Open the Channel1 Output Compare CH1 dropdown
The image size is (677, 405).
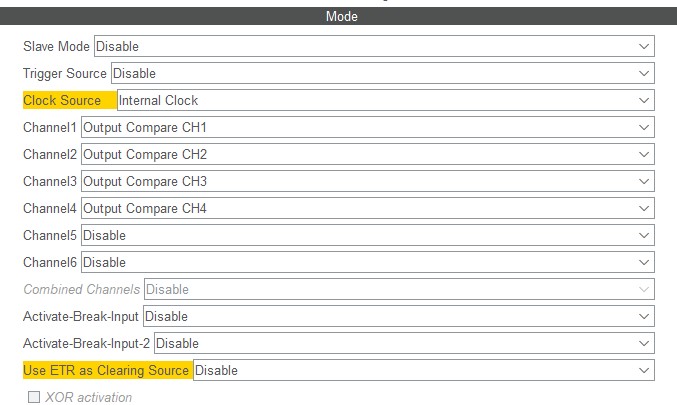[367, 127]
